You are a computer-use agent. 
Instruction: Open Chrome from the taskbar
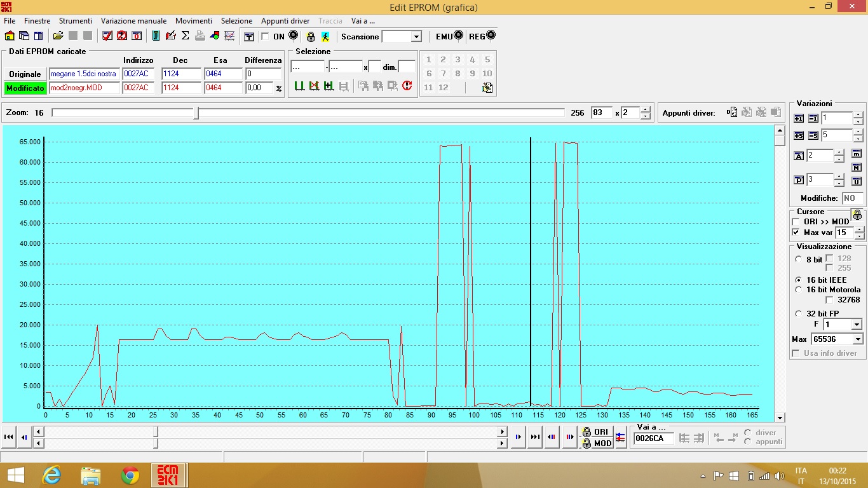130,475
